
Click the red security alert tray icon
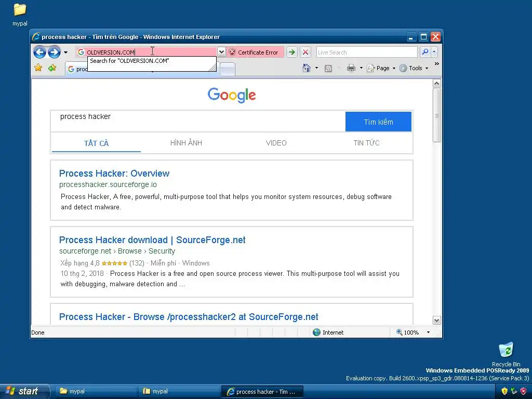523,391
